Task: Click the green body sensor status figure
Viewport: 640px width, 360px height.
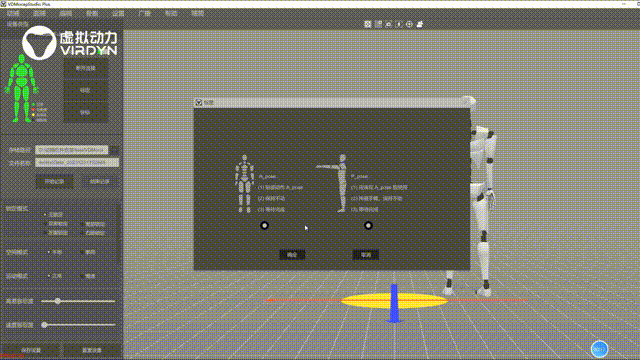Action: 22,88
